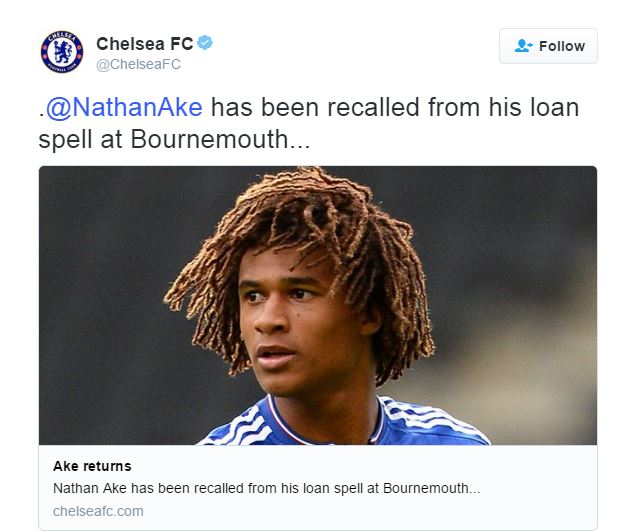
Task: Open the "Ake returns" card headline
Action: pyautogui.click(x=92, y=466)
